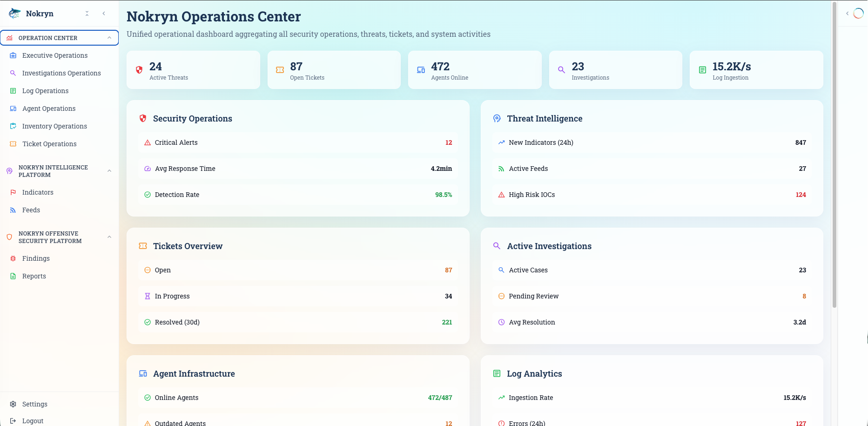The width and height of the screenshot is (868, 426).
Task: Collapse the Nokryn Intelligence Platform section
Action: (109, 171)
